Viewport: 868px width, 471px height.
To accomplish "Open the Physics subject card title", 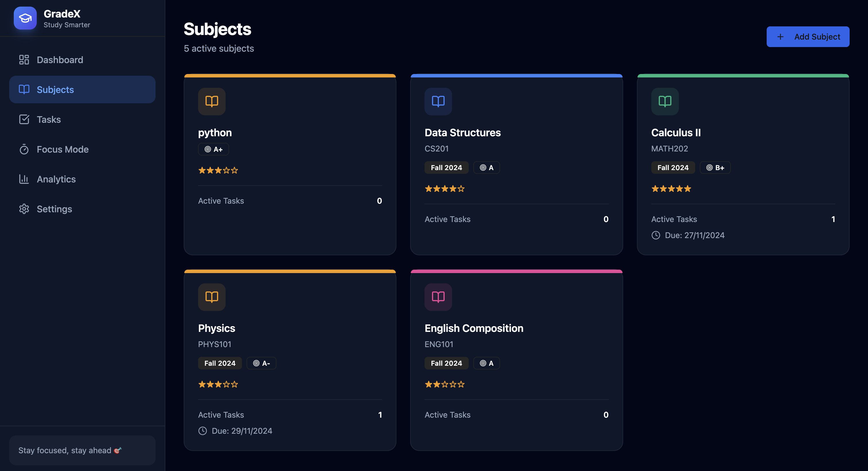I will pyautogui.click(x=217, y=328).
